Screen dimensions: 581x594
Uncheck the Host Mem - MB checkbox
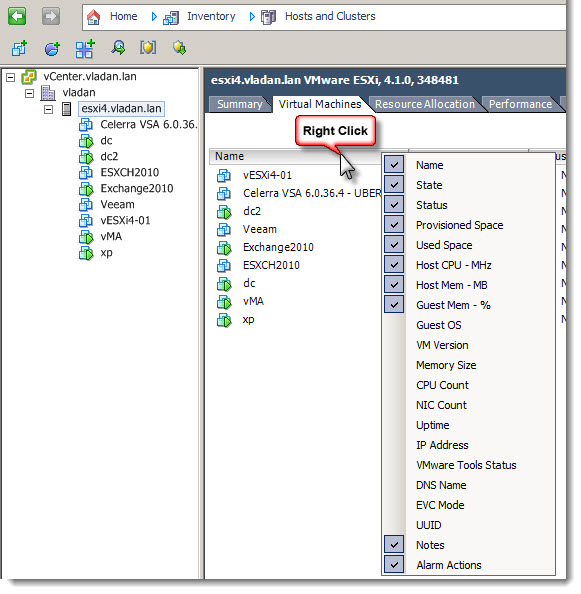pyautogui.click(x=394, y=285)
